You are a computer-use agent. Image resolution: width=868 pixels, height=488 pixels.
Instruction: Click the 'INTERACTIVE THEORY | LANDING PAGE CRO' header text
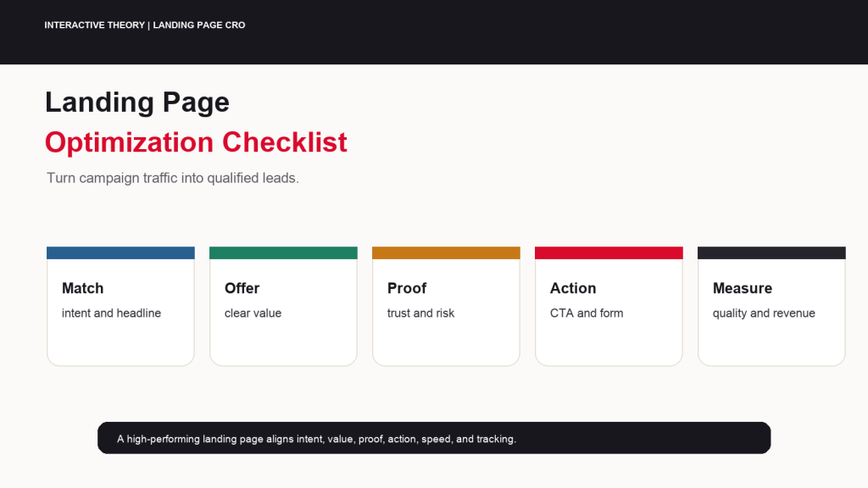[x=144, y=25]
